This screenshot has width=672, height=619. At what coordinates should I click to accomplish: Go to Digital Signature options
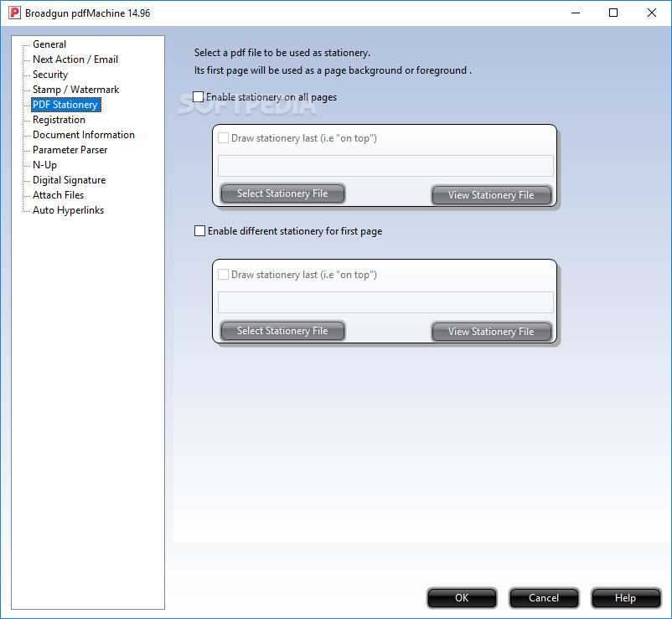click(69, 180)
